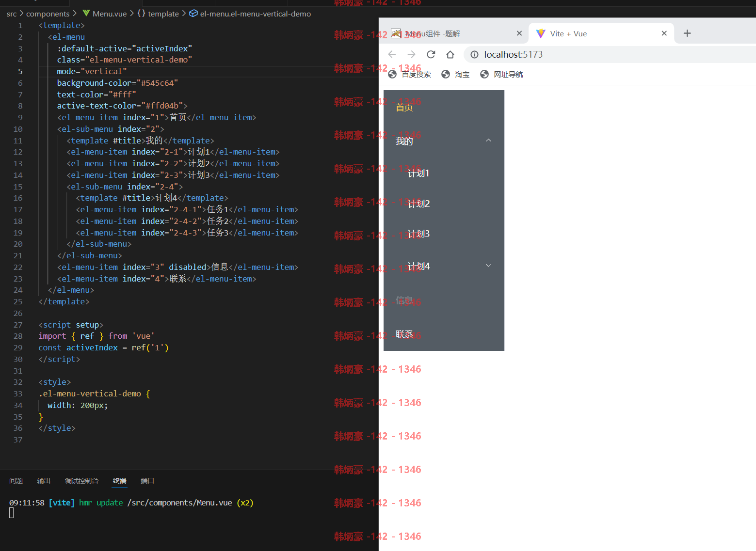Click the globe icon beside 淘宝
This screenshot has width=756, height=551.
coord(446,74)
